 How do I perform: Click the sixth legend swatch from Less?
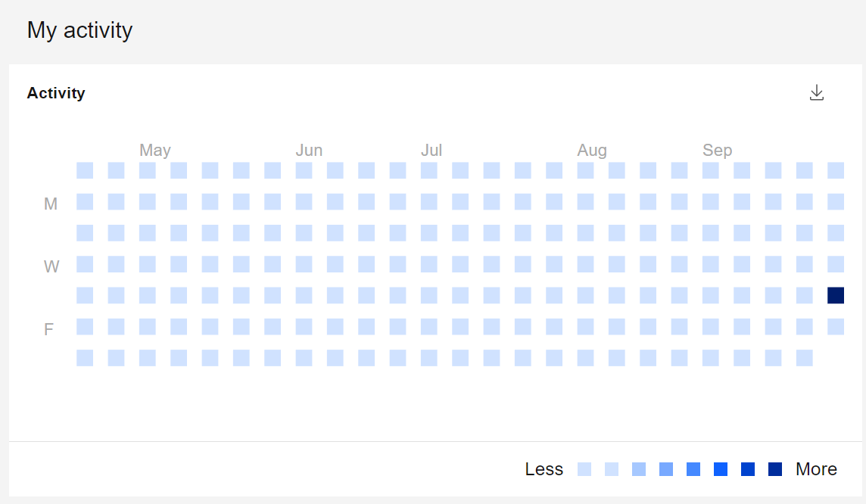point(721,469)
